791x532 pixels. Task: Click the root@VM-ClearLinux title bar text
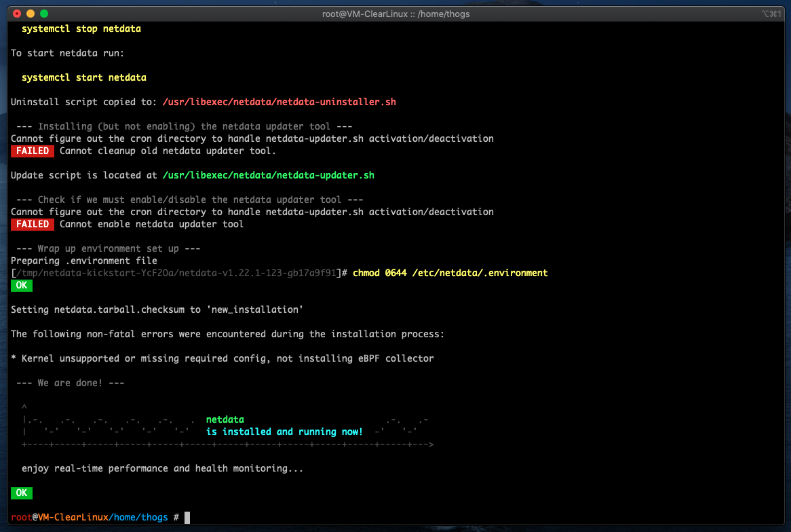[x=395, y=14]
